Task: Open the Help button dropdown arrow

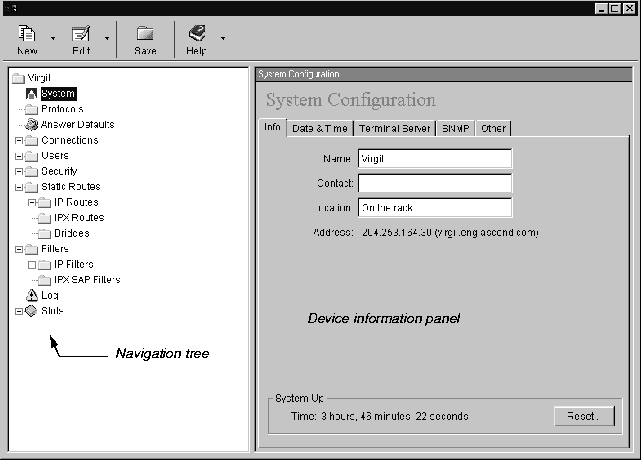Action: 222,40
